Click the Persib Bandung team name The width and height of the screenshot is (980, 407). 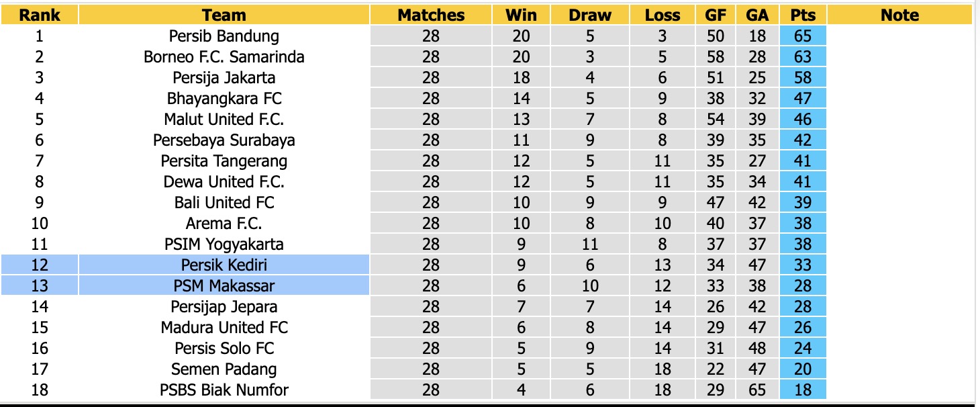224,36
